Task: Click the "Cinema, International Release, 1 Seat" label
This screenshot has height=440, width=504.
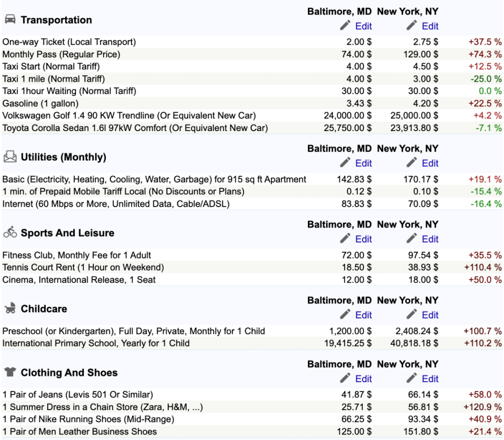Action: click(x=79, y=280)
